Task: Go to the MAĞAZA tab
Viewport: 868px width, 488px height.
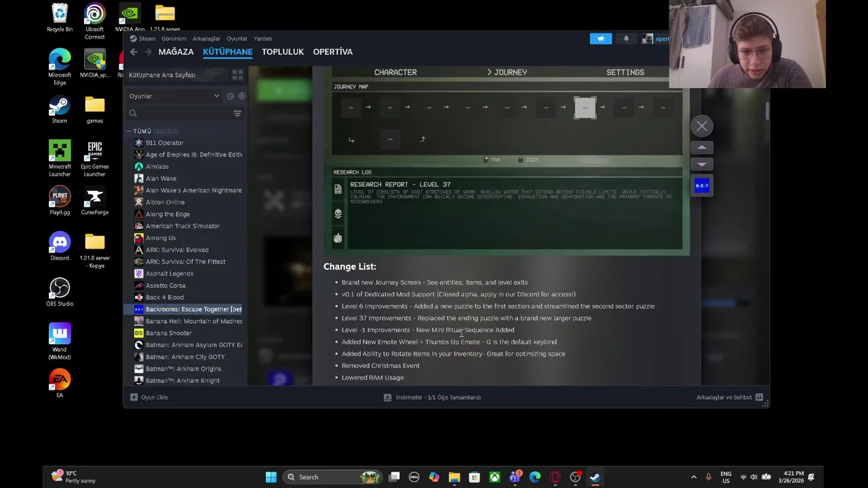Action: [x=176, y=52]
